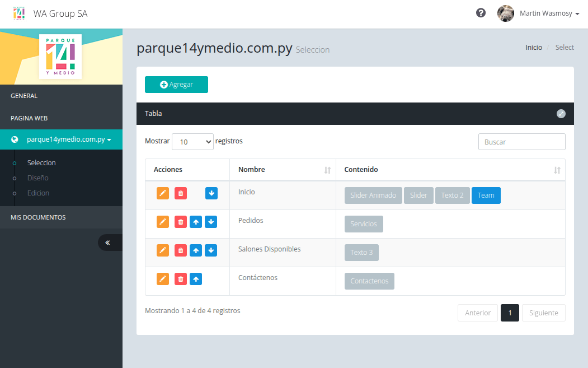Click the Mostrando 1 a 4 text
Screen dimensions: 588x368
[192, 310]
